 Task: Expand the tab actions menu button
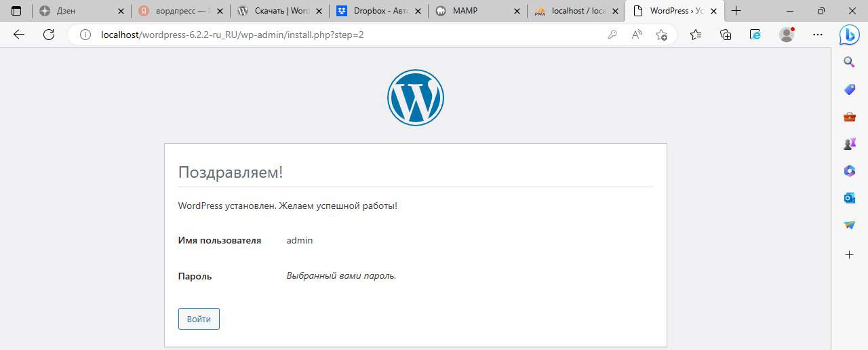coord(16,11)
